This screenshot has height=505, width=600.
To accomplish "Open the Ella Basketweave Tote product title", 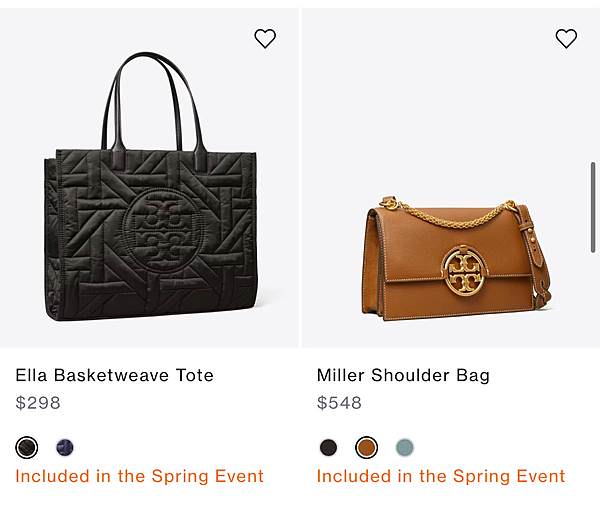I will click(x=114, y=375).
